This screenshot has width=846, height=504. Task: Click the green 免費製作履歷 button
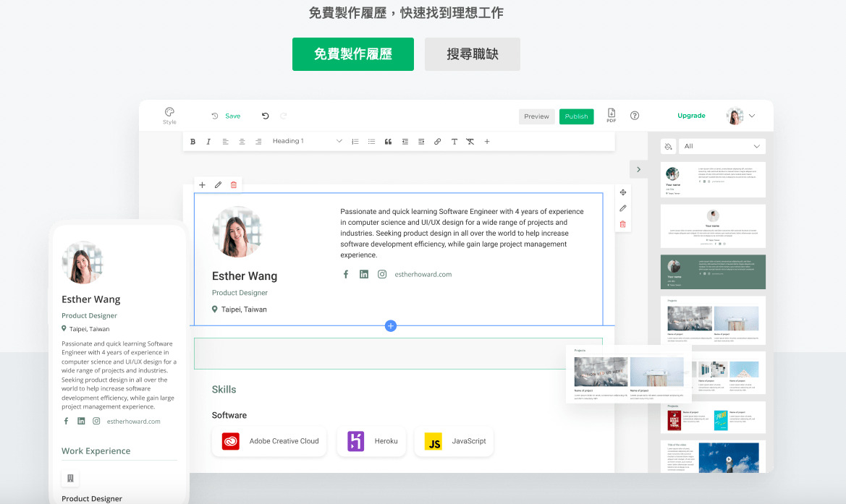tap(353, 54)
